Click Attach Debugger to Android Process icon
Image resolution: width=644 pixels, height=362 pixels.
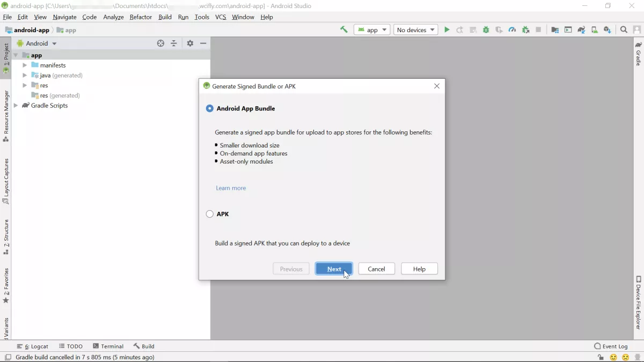[525, 30]
